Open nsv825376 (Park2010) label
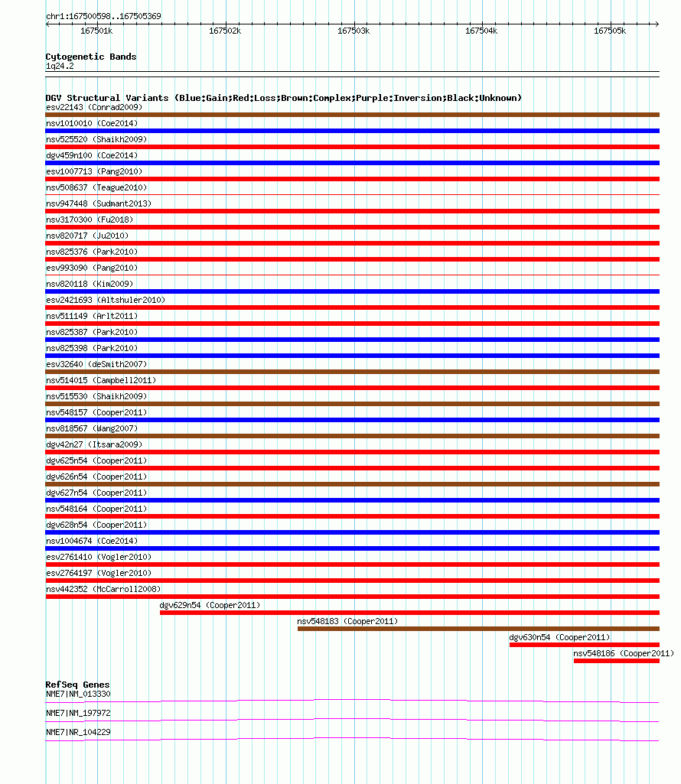This screenshot has height=784, width=681. [92, 251]
